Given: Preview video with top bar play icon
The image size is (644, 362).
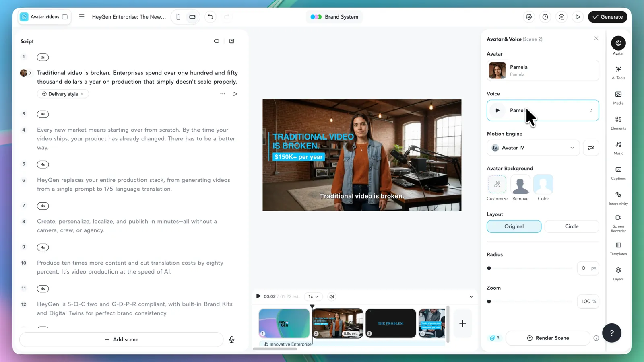Looking at the screenshot, I should 578,17.
